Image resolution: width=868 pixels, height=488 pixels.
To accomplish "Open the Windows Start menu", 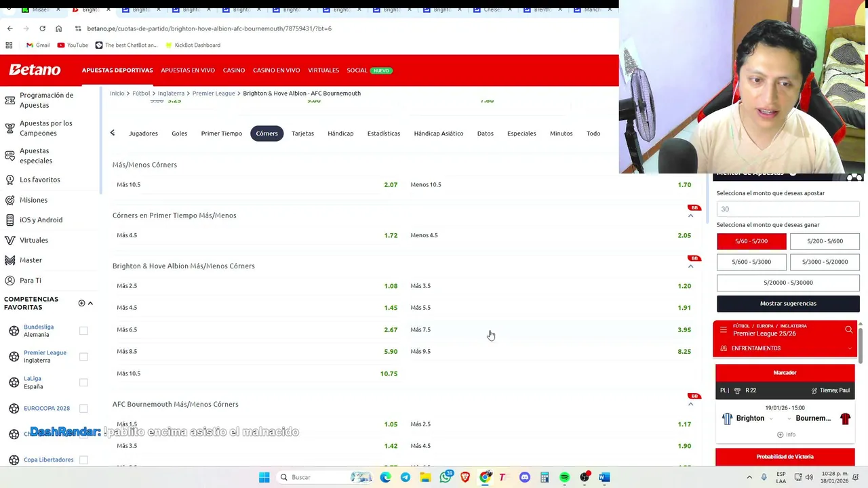I will tap(264, 477).
